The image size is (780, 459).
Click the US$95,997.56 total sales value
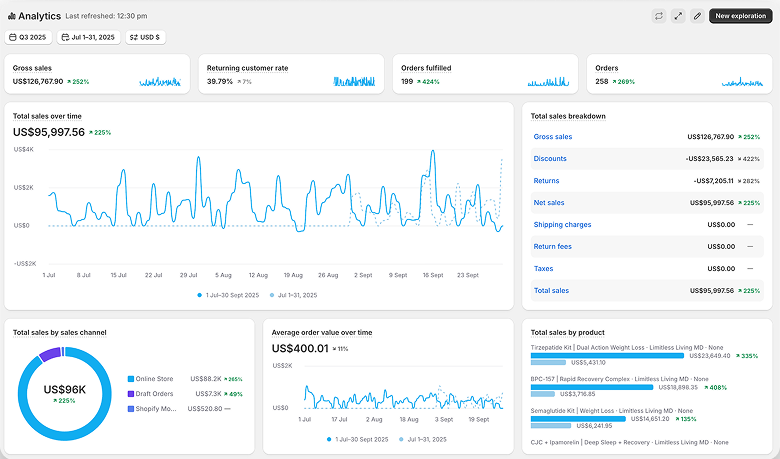click(x=49, y=132)
